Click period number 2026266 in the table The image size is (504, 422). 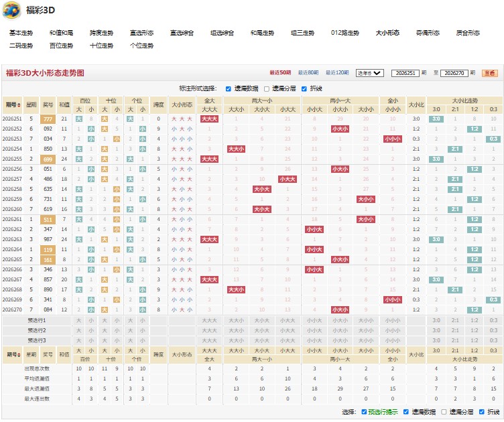(12, 269)
